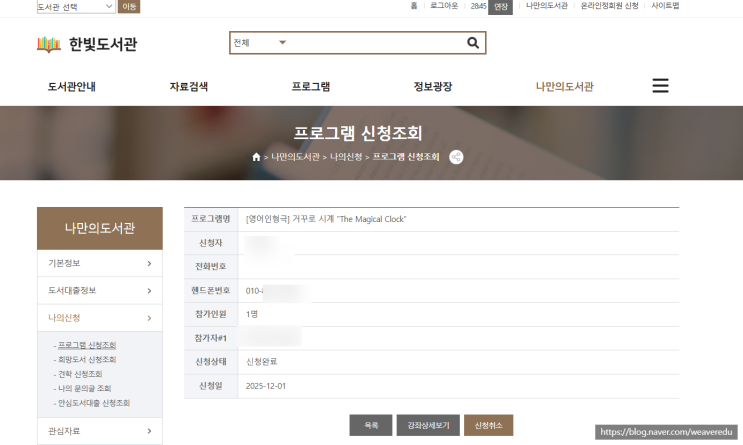
Task: Click 온라인정회원 신청 link
Action: pyautogui.click(x=609, y=6)
